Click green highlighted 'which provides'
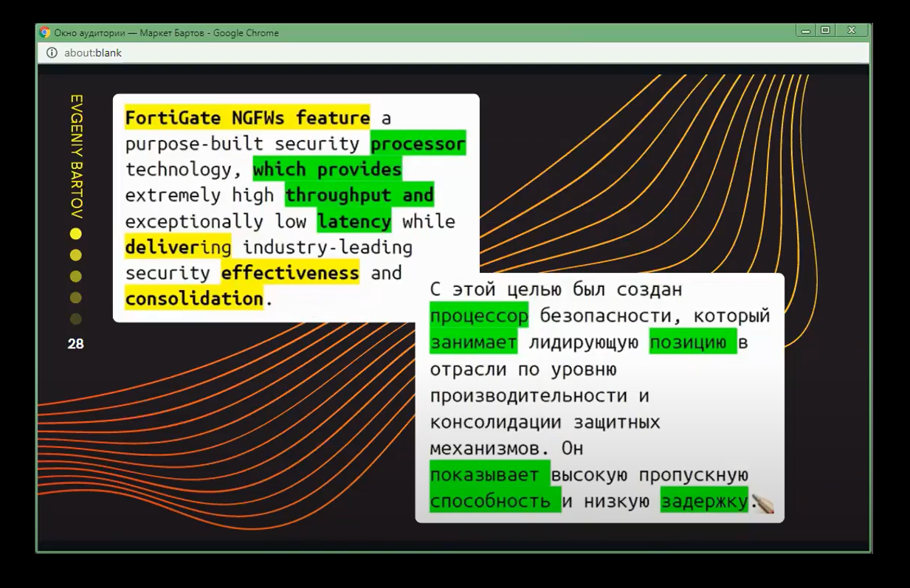The image size is (910, 588). pos(327,170)
